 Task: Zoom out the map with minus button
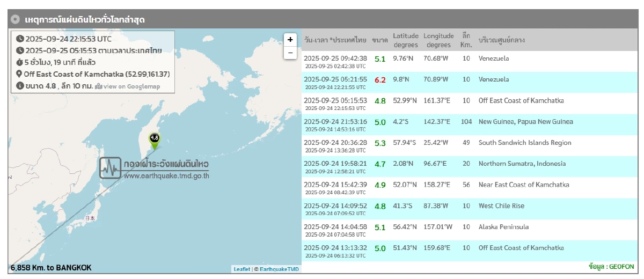coord(290,53)
